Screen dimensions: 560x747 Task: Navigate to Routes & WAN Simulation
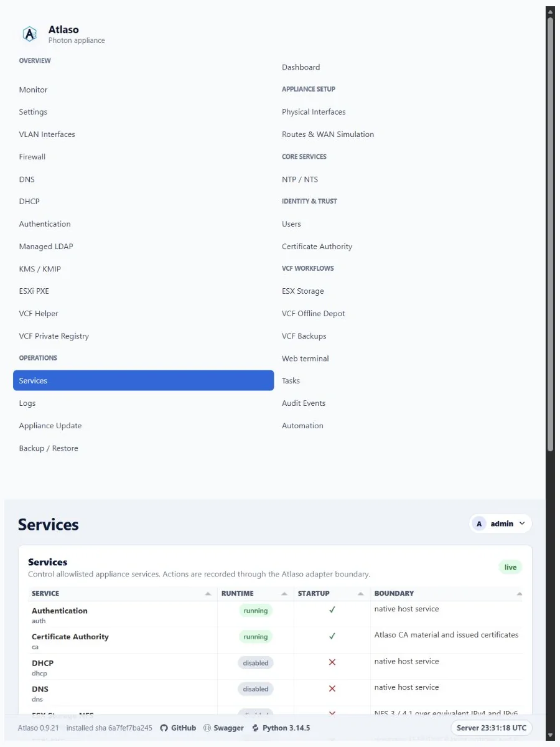[328, 134]
